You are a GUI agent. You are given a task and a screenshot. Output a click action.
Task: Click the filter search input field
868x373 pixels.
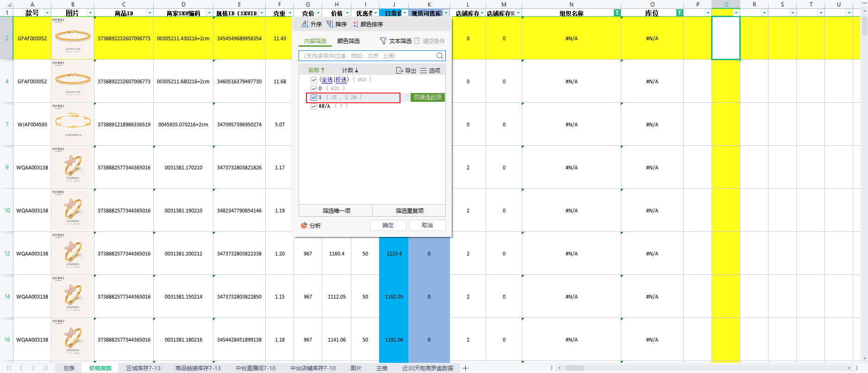(x=368, y=56)
